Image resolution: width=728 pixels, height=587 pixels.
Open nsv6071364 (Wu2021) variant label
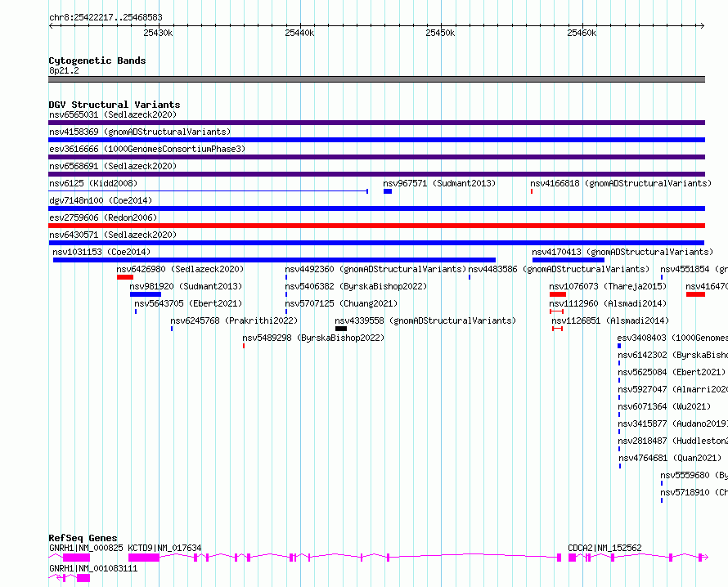(x=664, y=406)
